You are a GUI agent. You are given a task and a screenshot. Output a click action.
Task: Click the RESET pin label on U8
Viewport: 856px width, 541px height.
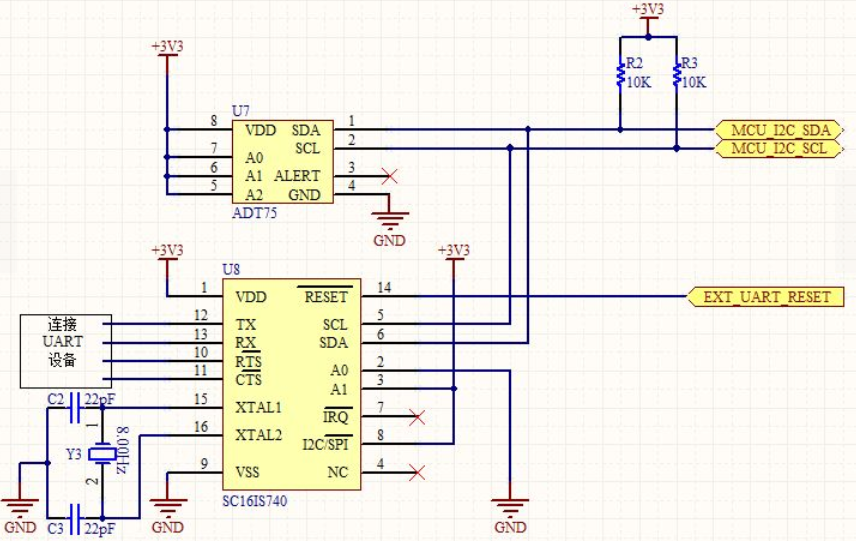coord(326,296)
